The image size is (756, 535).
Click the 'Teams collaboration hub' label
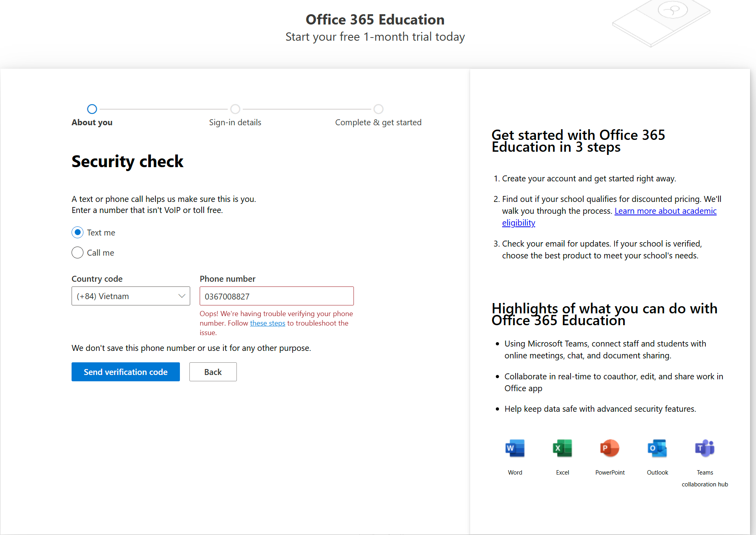click(x=705, y=478)
